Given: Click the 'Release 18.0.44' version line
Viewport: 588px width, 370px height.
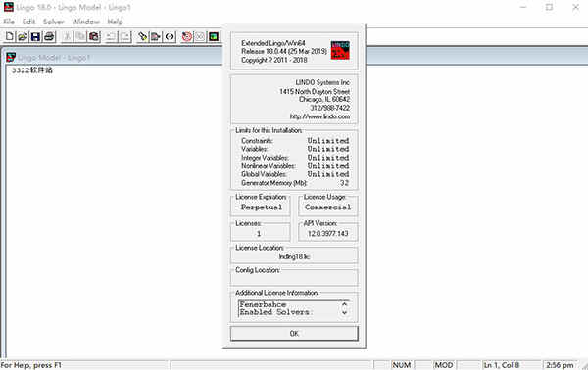Looking at the screenshot, I should pos(284,51).
